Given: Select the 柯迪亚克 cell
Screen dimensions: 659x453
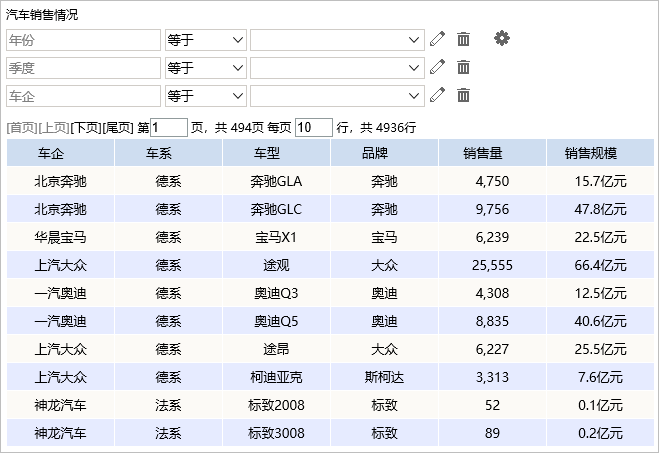Looking at the screenshot, I should pyautogui.click(x=277, y=377).
